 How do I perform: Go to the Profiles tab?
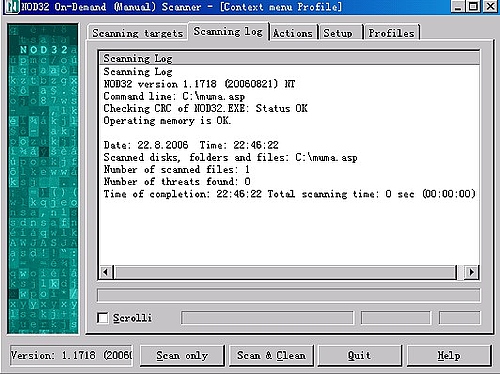(x=392, y=33)
